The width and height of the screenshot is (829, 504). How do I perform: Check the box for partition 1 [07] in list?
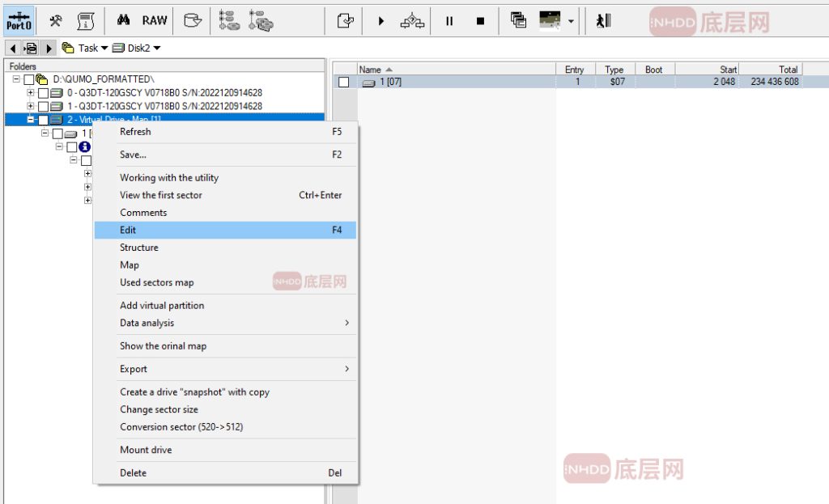click(x=344, y=82)
